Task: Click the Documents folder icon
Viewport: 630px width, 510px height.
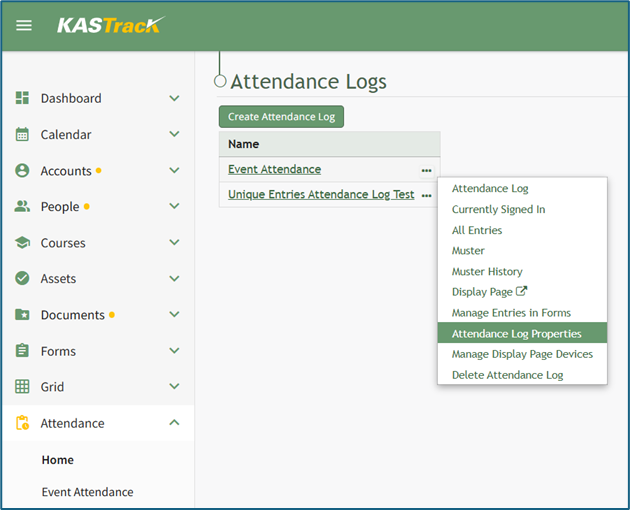Action: (22, 315)
